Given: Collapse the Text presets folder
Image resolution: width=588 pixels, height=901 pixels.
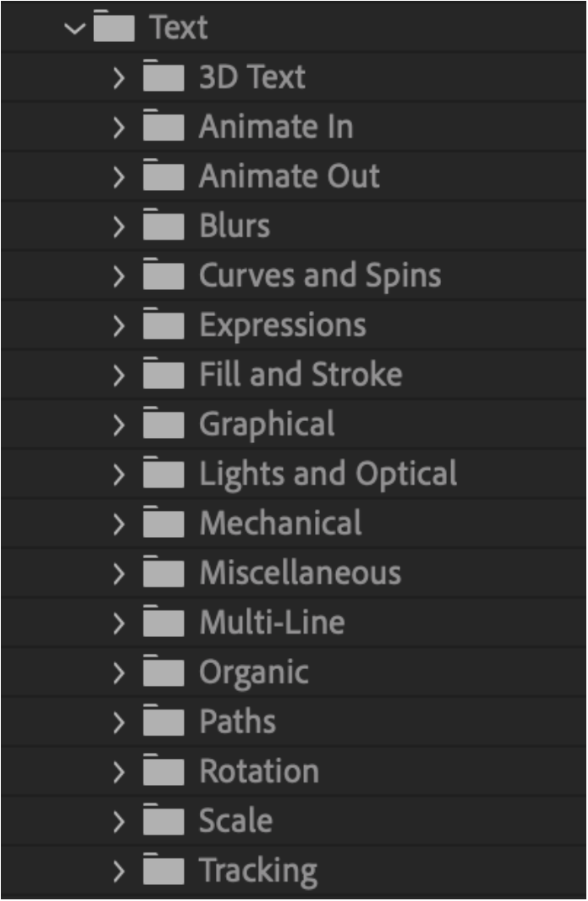Looking at the screenshot, I should click(x=76, y=28).
